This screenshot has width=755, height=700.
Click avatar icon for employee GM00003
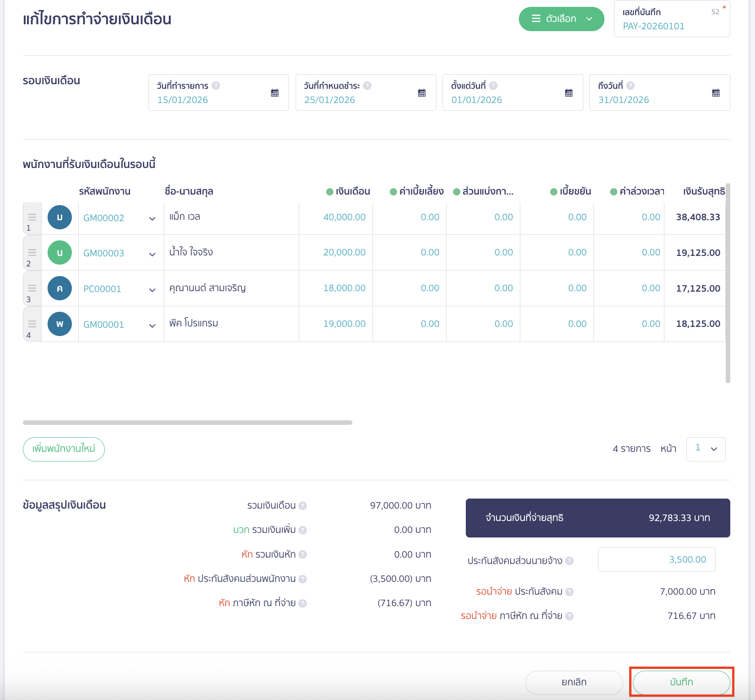[59, 253]
